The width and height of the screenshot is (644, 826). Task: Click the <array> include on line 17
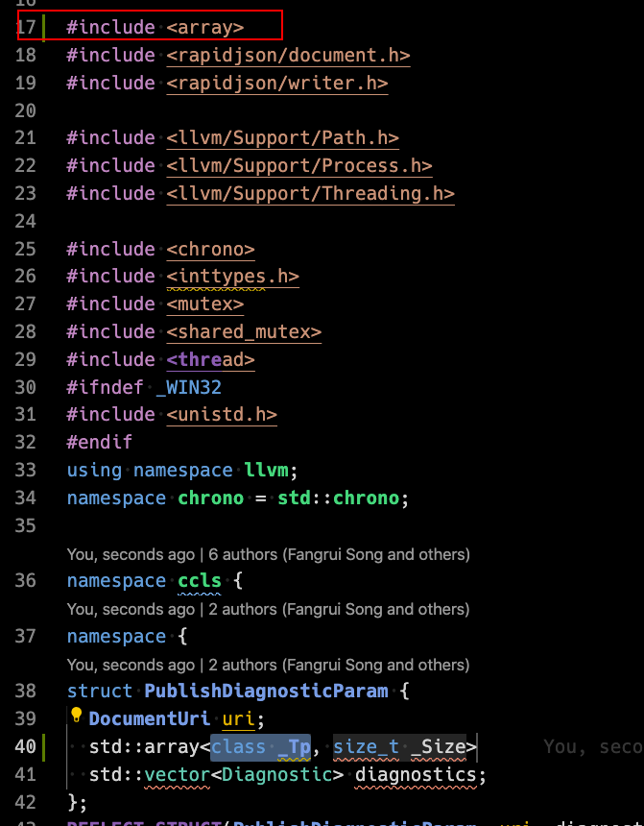click(x=204, y=28)
